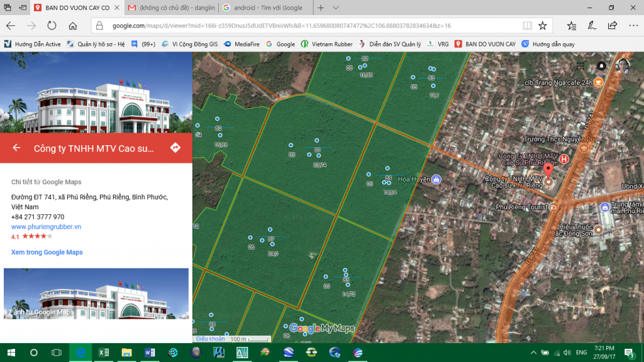Click clb Trang Nga cafe 24h marker

pyautogui.click(x=599, y=82)
